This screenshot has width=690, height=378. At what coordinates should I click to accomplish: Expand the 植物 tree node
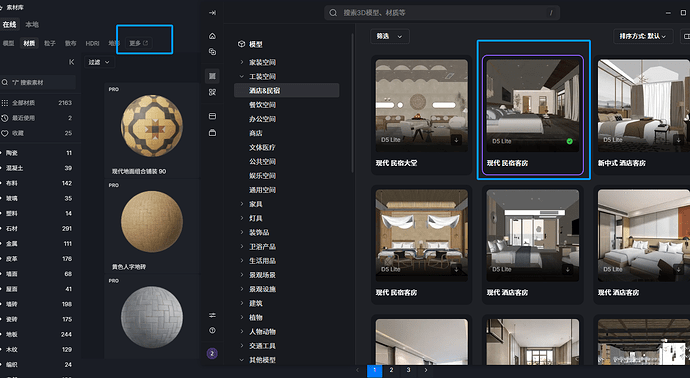click(242, 317)
